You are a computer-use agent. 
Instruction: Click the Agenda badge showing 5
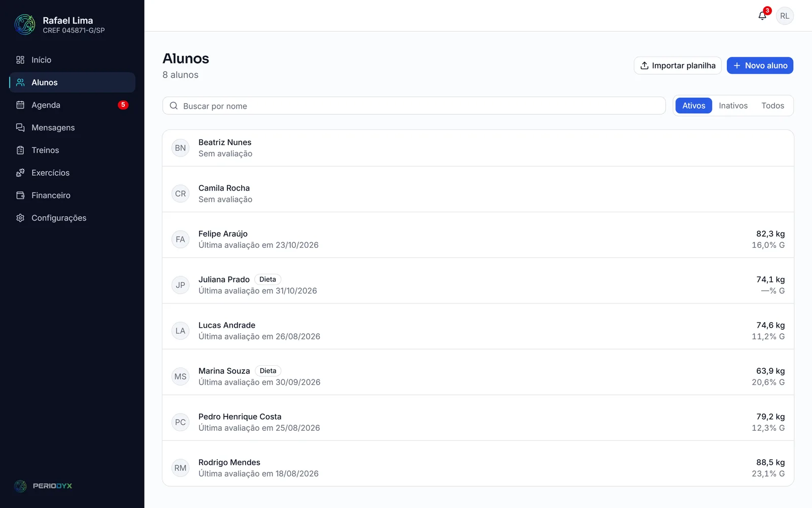tap(123, 105)
